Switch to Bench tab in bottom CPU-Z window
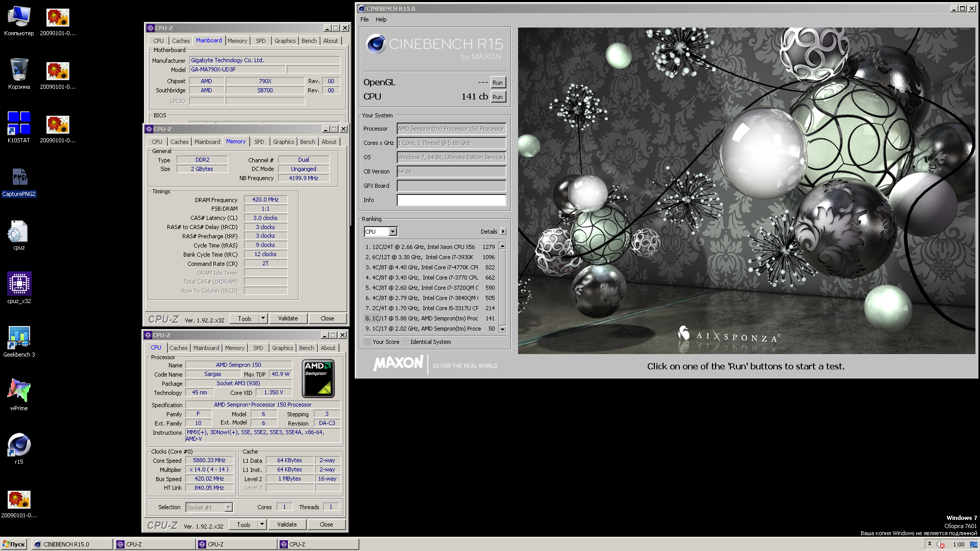The image size is (980, 551). (x=307, y=348)
